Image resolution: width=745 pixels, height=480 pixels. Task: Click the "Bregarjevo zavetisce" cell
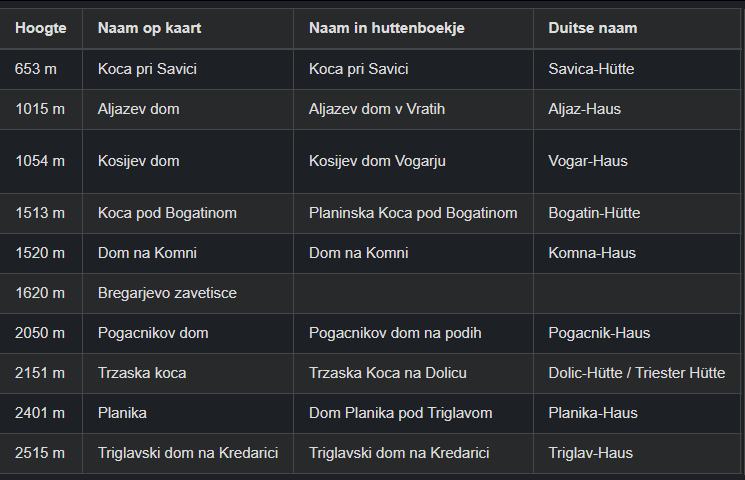click(x=167, y=293)
